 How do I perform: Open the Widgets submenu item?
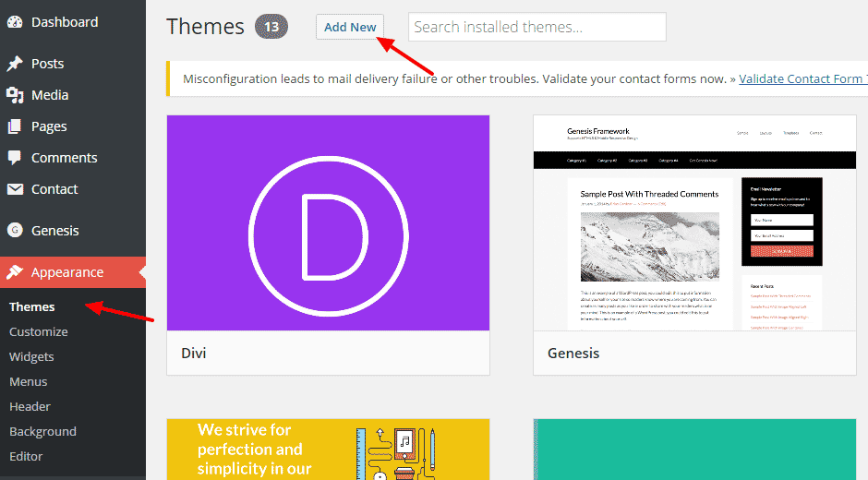31,356
